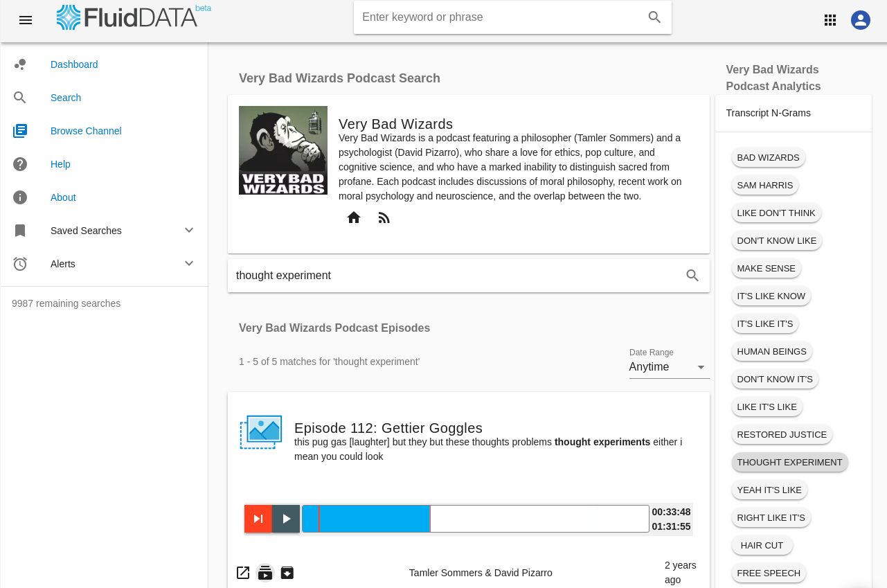887x588 pixels.
Task: Go to Search page
Action: click(66, 98)
